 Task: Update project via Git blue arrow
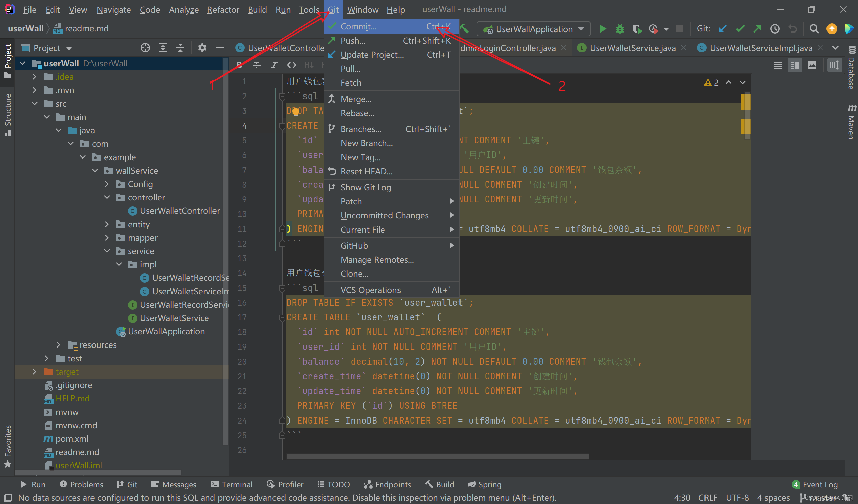[x=722, y=29]
